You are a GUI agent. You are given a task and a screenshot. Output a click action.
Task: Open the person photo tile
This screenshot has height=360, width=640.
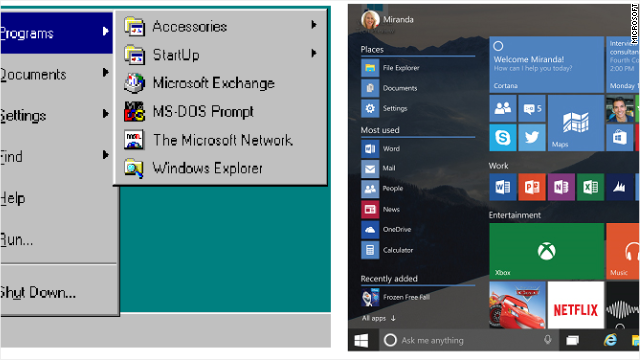tap(620, 109)
